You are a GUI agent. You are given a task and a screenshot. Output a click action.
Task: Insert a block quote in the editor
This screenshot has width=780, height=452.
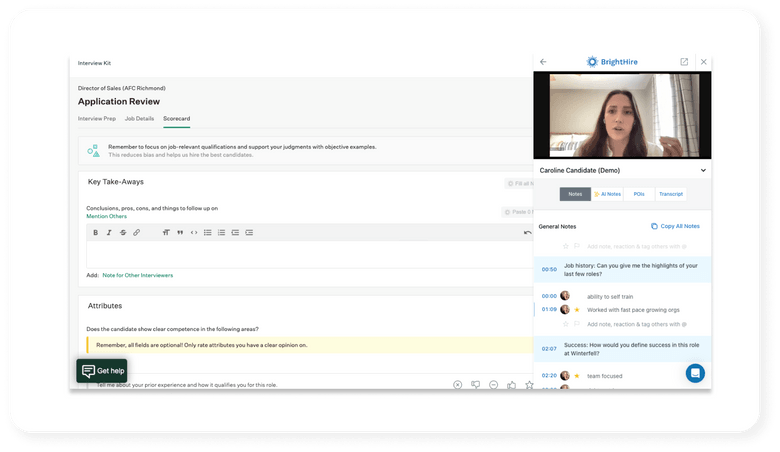(x=180, y=233)
